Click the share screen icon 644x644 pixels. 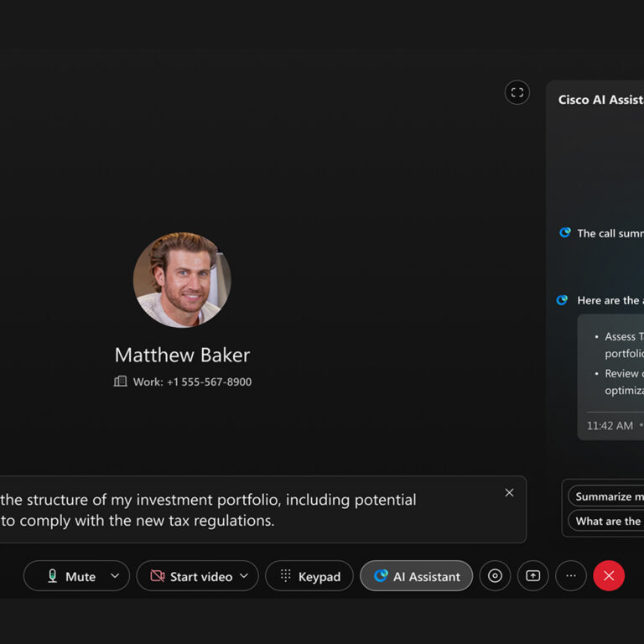(x=532, y=576)
